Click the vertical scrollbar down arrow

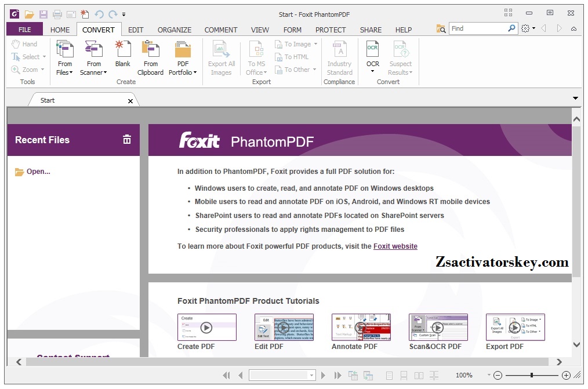pyautogui.click(x=576, y=344)
